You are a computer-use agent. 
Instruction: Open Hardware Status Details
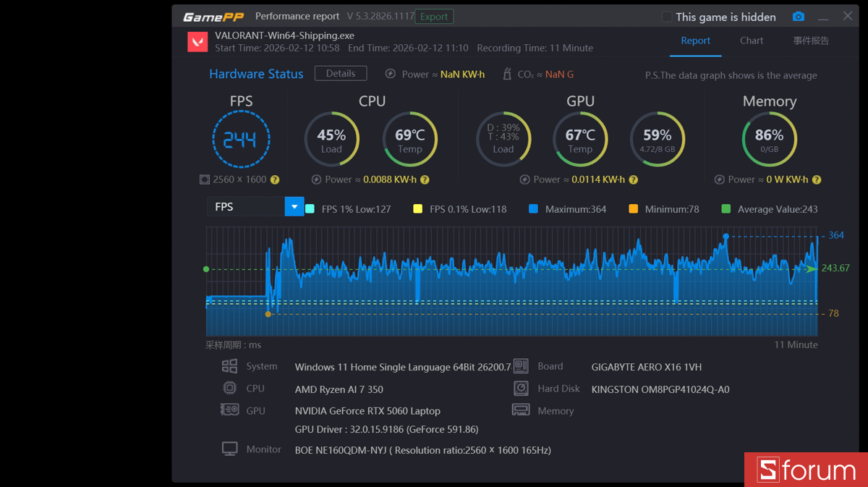tap(340, 73)
